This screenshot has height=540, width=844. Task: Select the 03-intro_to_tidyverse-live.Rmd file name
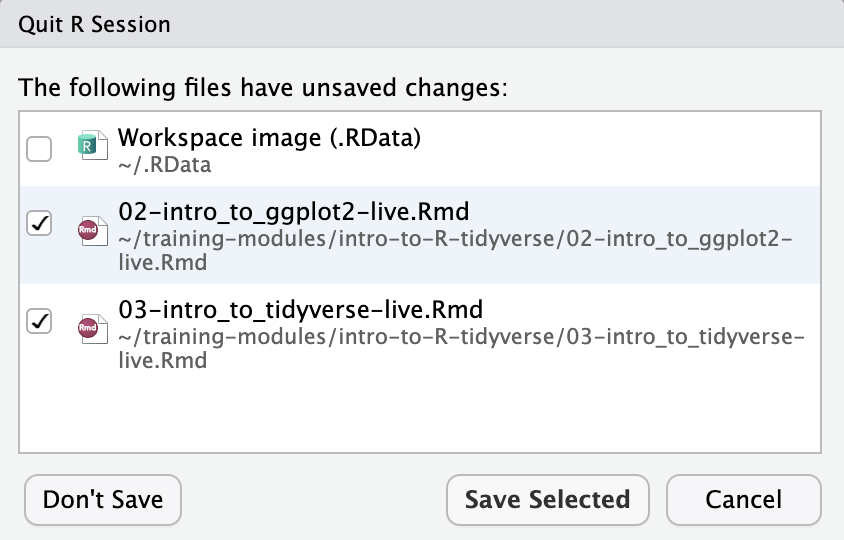[301, 310]
